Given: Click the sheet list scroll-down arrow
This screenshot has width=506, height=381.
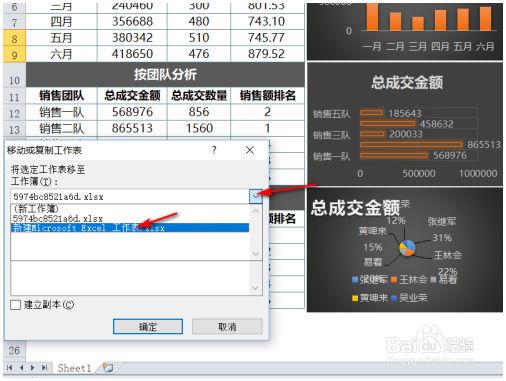Looking at the screenshot, I should (x=256, y=288).
